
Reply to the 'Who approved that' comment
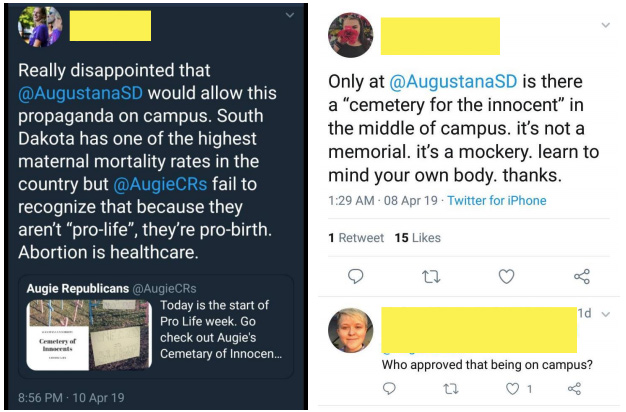pyautogui.click(x=389, y=388)
